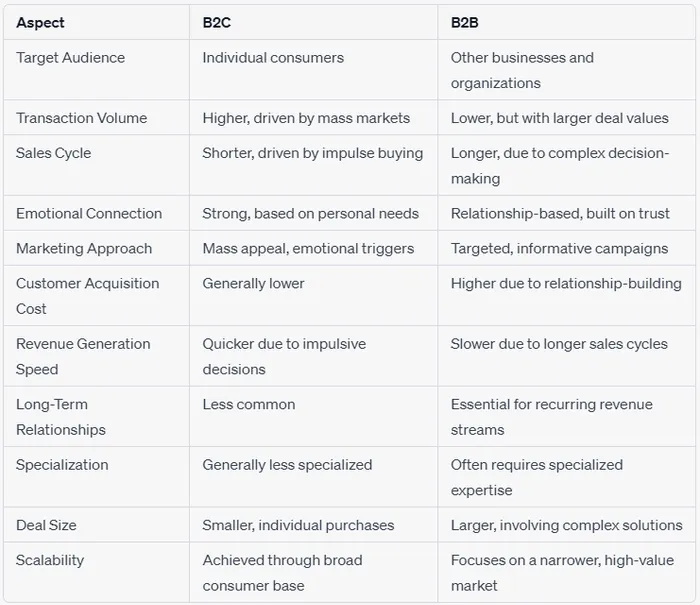The height and width of the screenshot is (605, 700).
Task: Select the "Transaction Volume" row label
Action: (81, 118)
